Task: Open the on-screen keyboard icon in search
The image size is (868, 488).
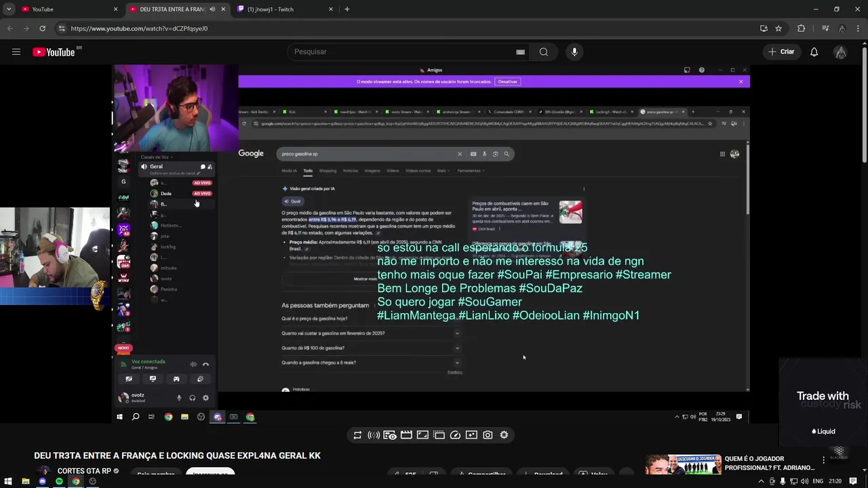Action: point(520,52)
